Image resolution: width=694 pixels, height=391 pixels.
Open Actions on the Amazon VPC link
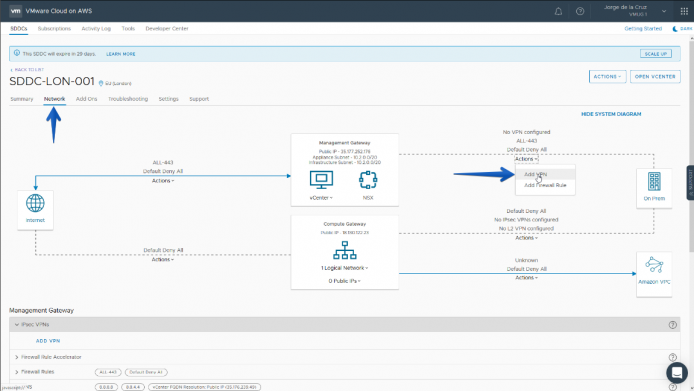coord(526,278)
